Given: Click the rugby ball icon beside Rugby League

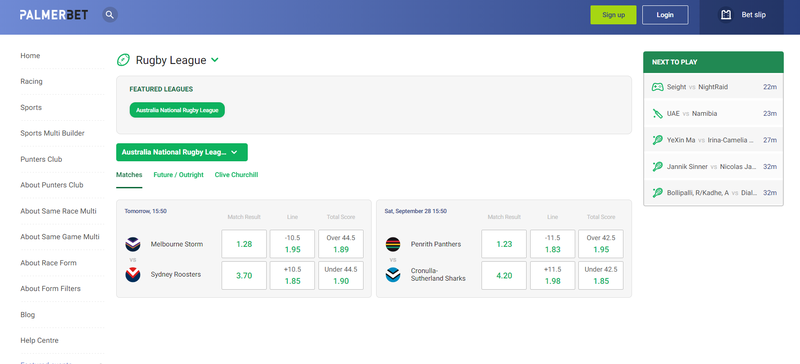Looking at the screenshot, I should [x=123, y=60].
